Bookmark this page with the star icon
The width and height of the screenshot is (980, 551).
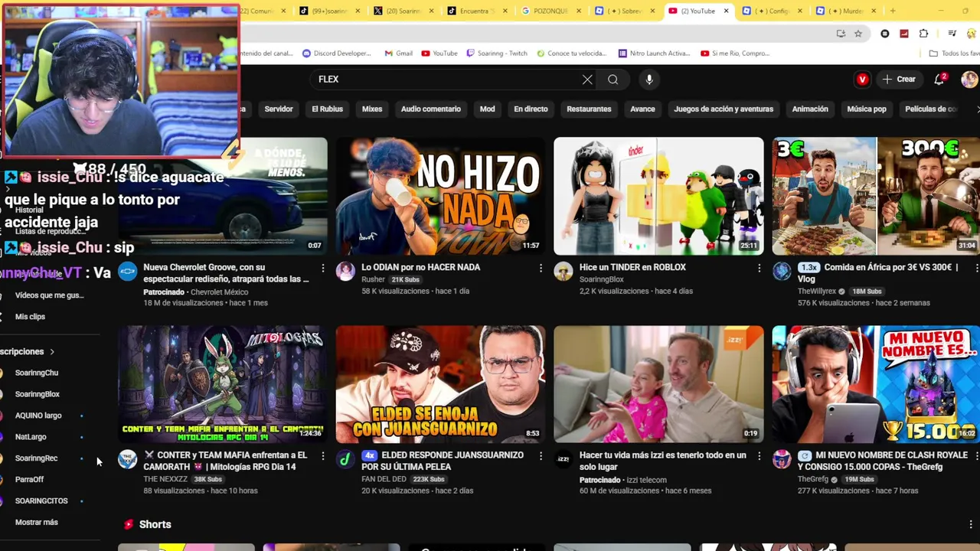click(858, 34)
